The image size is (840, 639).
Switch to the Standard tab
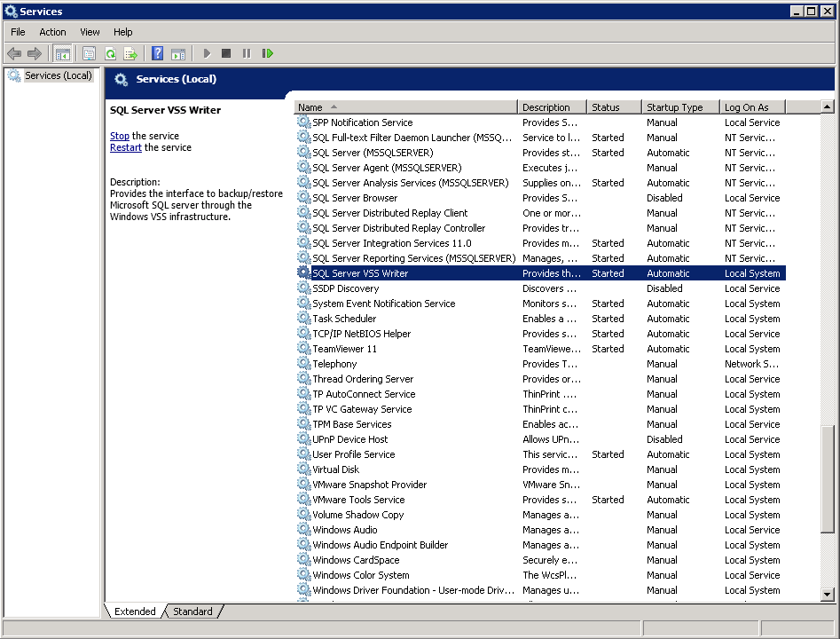192,611
